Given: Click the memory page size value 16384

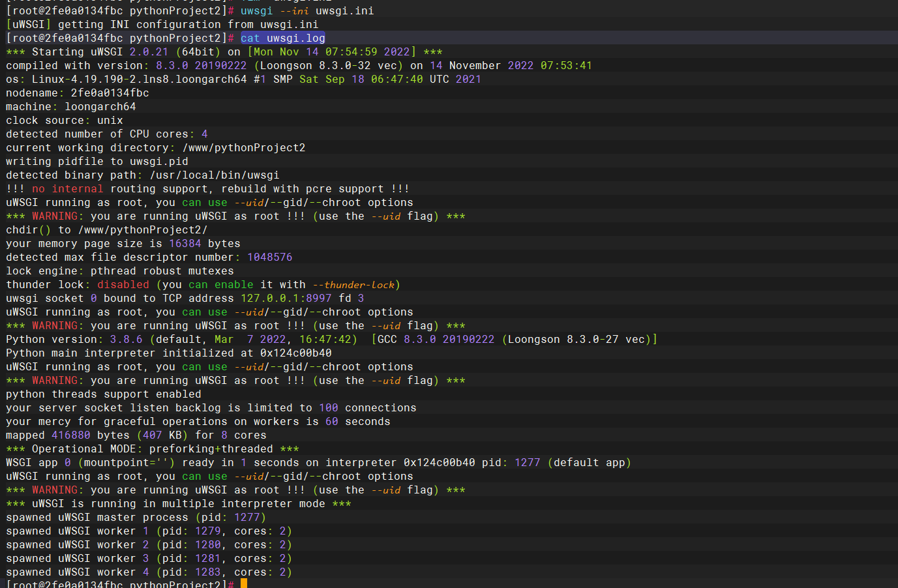Looking at the screenshot, I should point(185,243).
